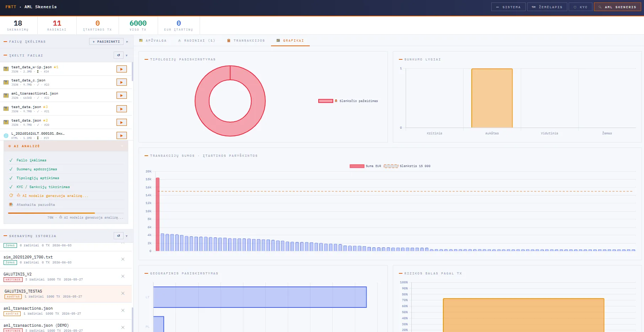The height and width of the screenshot is (332, 644).
Task: Click the Apžvalga tab icon
Action: (x=141, y=41)
